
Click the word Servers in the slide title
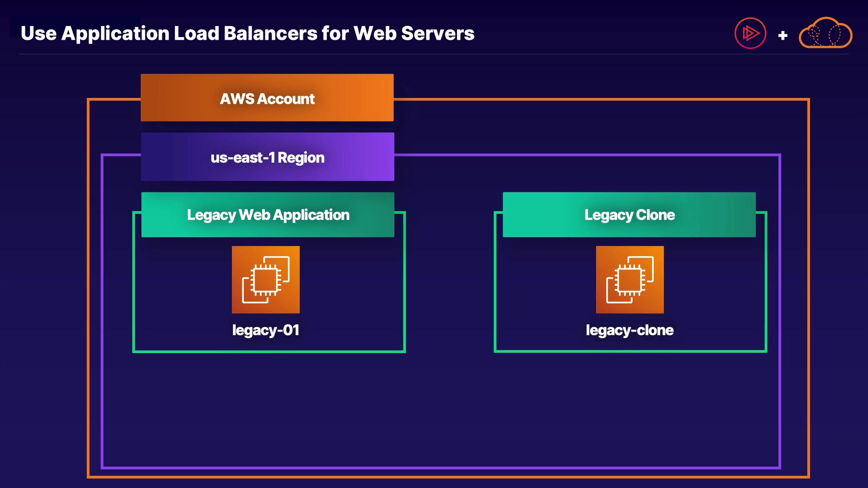pos(438,33)
